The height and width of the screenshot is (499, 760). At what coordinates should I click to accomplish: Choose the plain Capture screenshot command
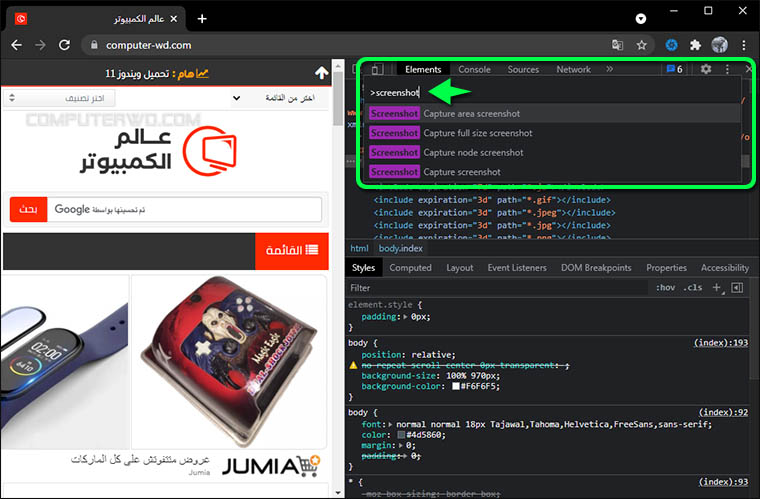(553, 172)
